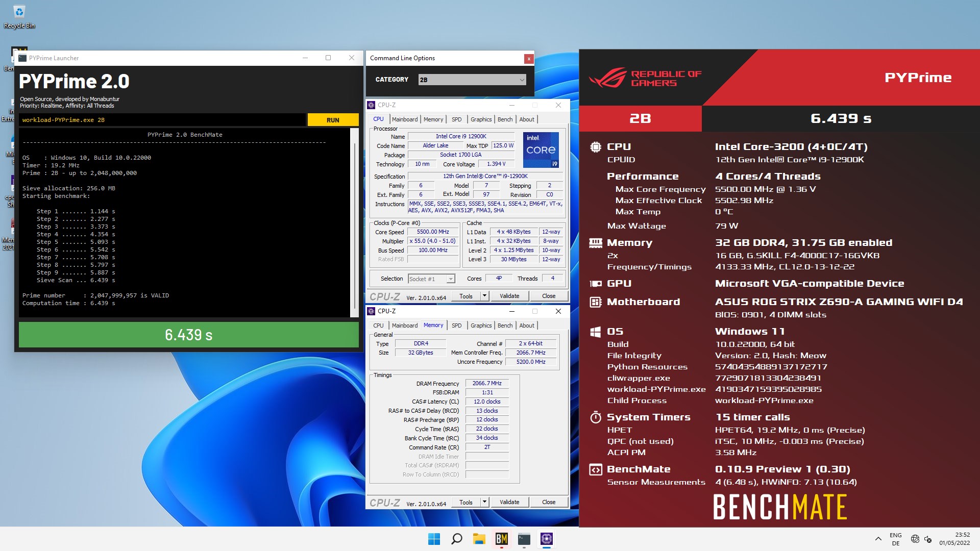Viewport: 980px width, 551px height.
Task: Select Bench tab in upper CPU-Z
Action: (x=505, y=119)
